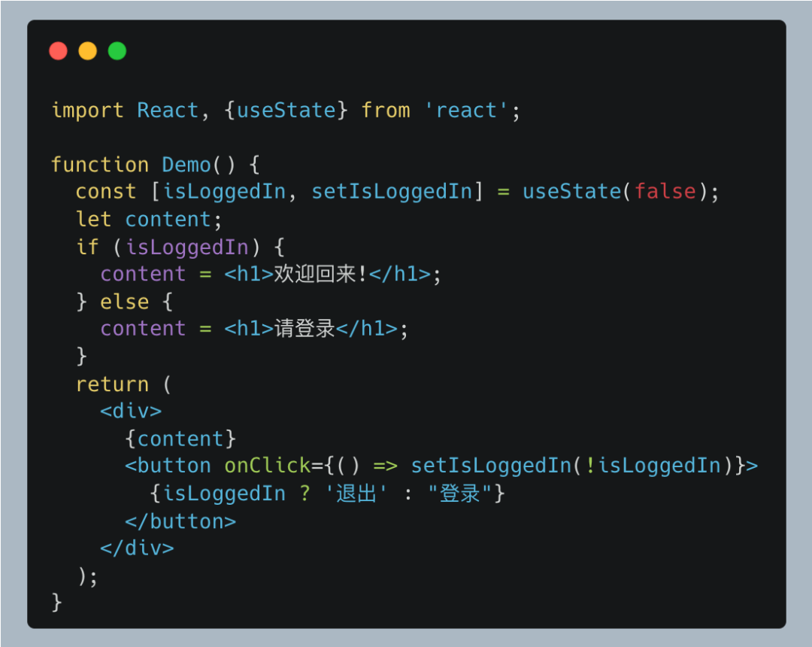
Task: Select the 'import' keyword
Action: (x=87, y=111)
